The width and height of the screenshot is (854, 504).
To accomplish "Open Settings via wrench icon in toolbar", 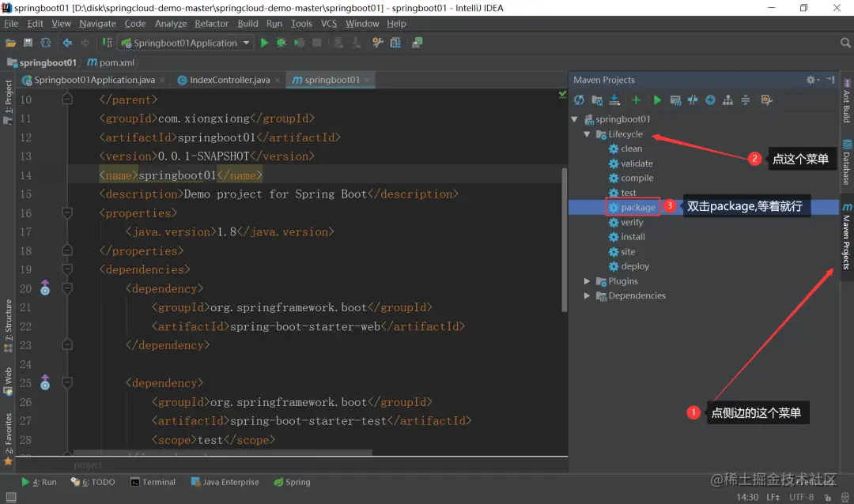I will [377, 43].
